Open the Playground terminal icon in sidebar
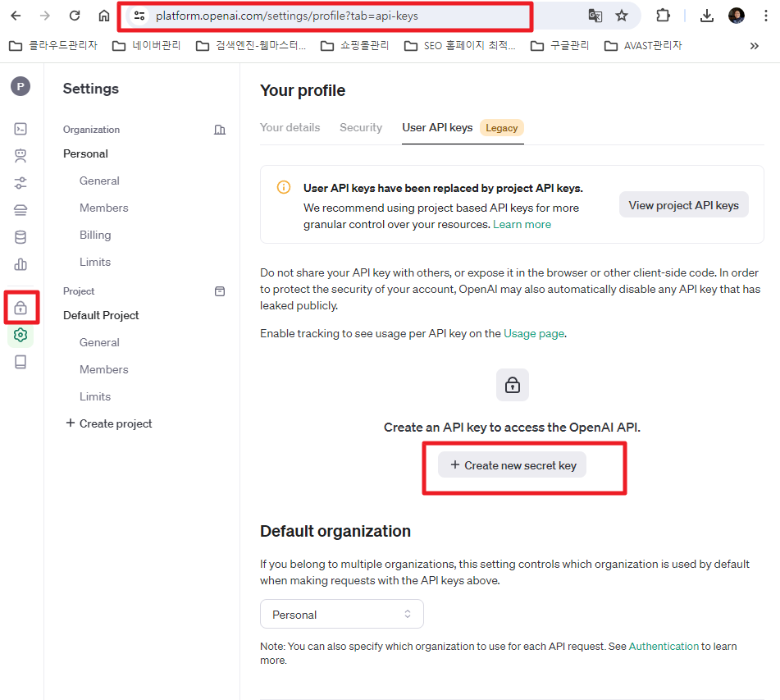Screen dimensions: 780x700 click(21, 130)
